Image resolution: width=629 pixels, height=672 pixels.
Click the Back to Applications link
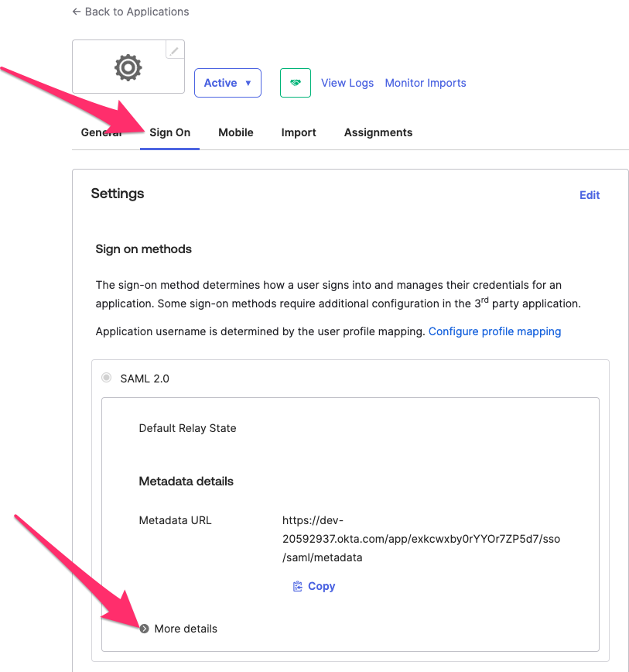coord(130,12)
